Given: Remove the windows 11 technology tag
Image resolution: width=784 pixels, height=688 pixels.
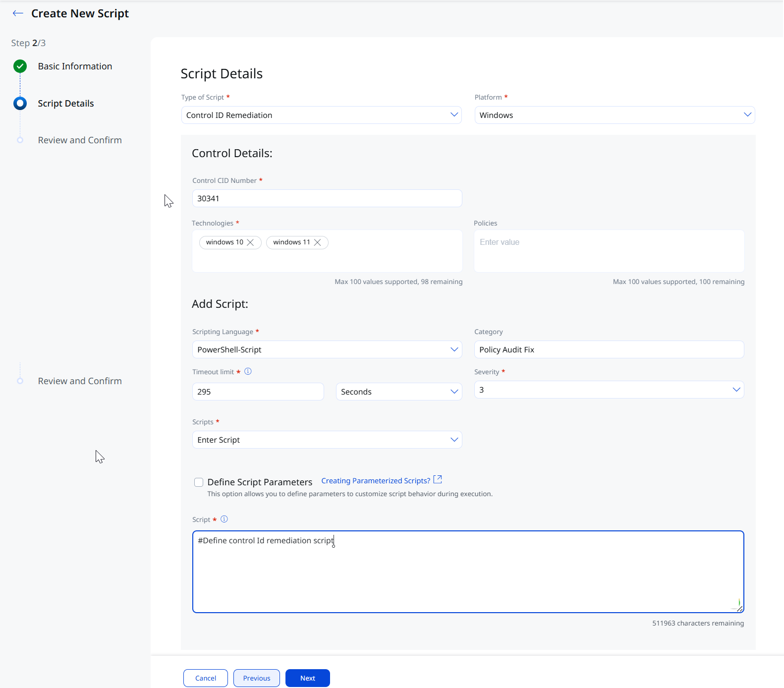Looking at the screenshot, I should 318,242.
